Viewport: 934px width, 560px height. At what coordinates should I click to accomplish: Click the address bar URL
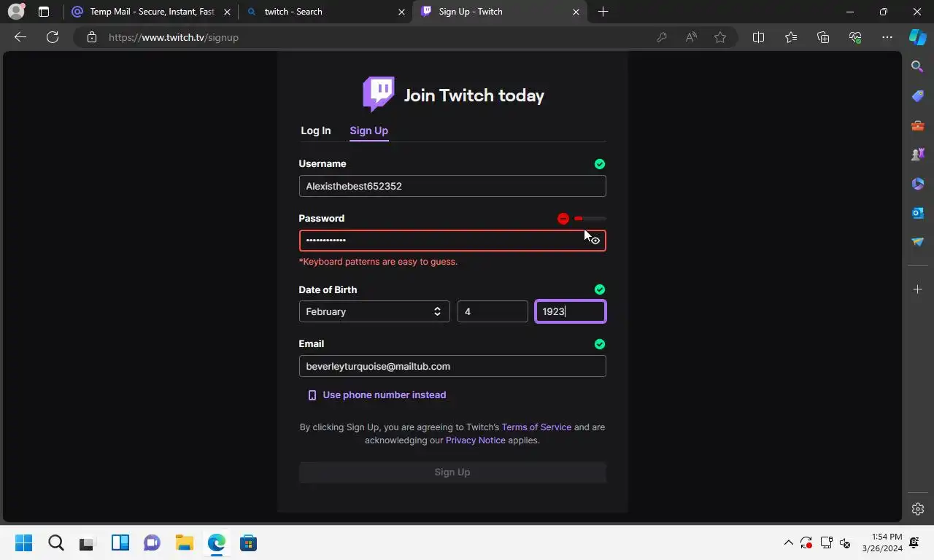(174, 37)
